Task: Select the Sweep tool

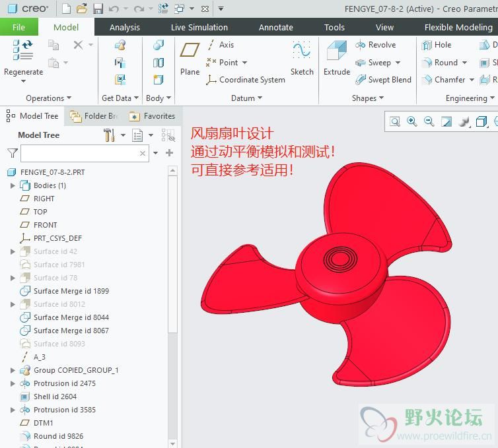Action: [373, 63]
